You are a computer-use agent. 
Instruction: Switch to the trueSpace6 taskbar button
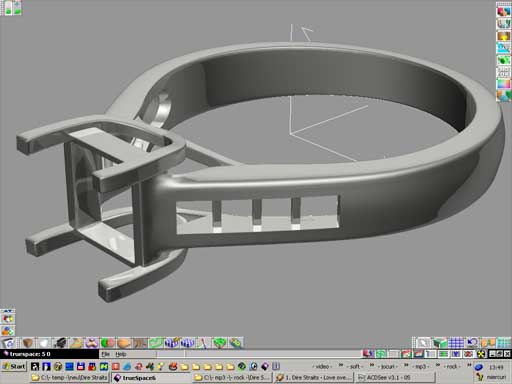coord(151,378)
